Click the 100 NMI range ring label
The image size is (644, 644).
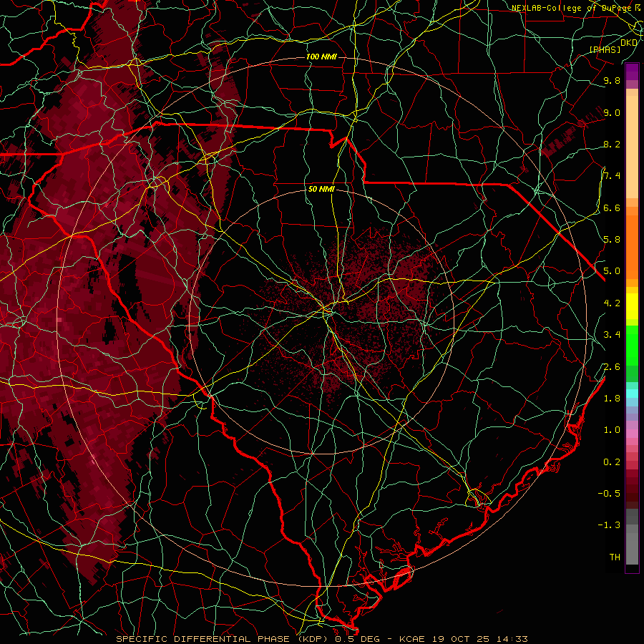321,57
